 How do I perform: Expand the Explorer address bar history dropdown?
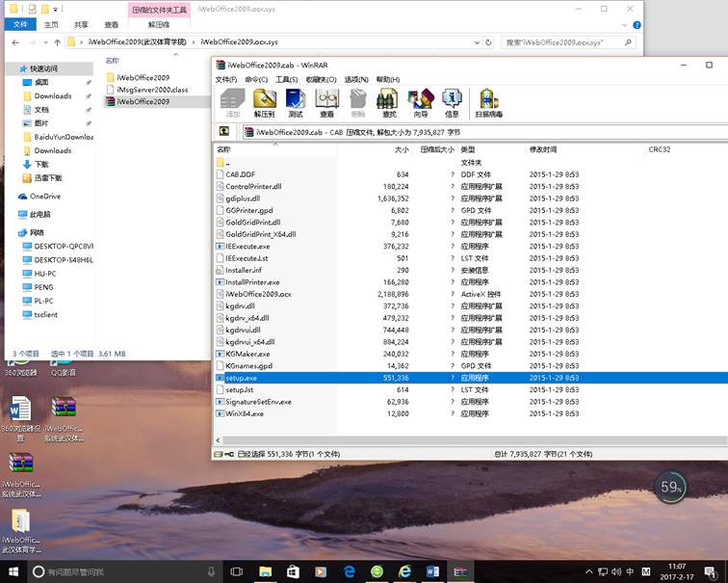click(477, 43)
